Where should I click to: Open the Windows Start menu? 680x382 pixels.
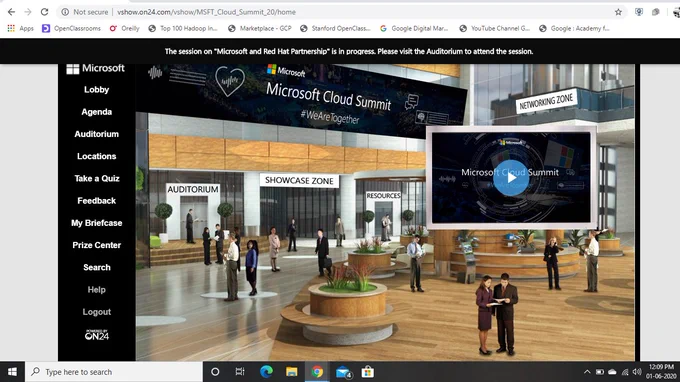point(12,372)
